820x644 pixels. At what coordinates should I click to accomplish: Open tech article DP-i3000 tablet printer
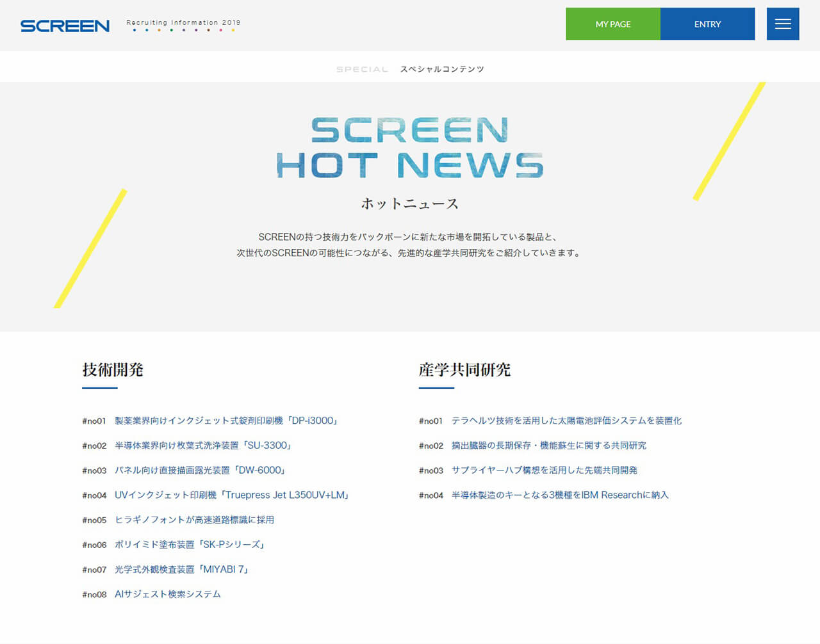click(x=226, y=421)
